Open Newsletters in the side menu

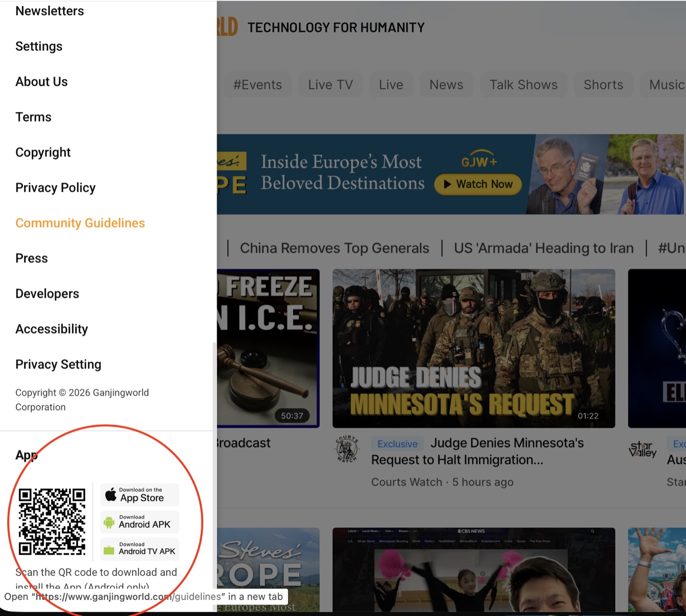pyautogui.click(x=49, y=11)
